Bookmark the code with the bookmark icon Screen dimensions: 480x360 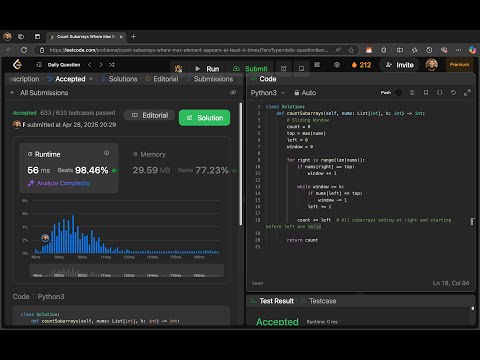pyautogui.click(x=426, y=93)
